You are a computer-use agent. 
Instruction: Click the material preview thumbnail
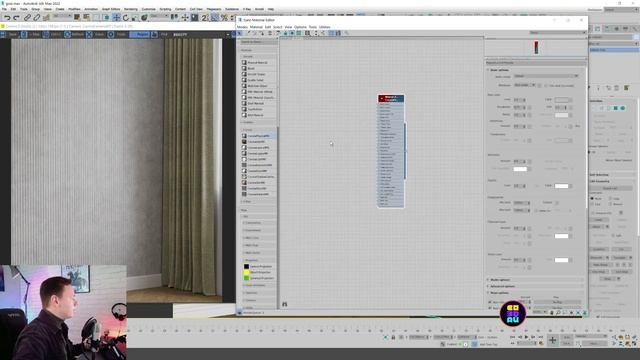tap(536, 47)
